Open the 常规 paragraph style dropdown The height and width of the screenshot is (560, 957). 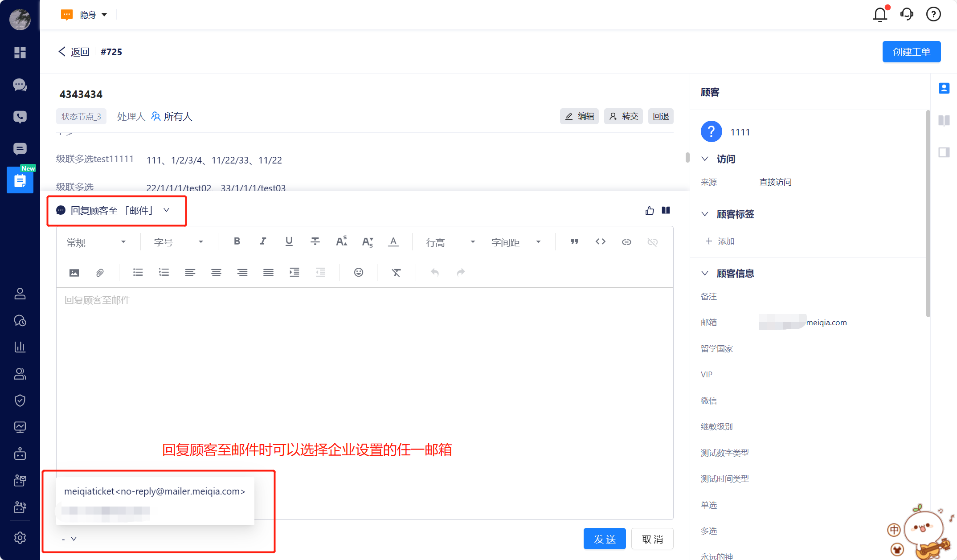coord(97,242)
